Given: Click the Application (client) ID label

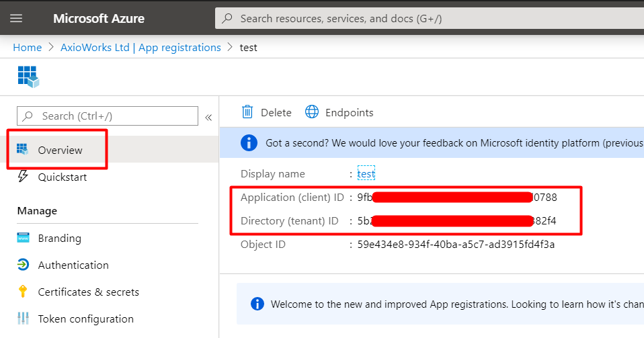Looking at the screenshot, I should [x=292, y=198].
